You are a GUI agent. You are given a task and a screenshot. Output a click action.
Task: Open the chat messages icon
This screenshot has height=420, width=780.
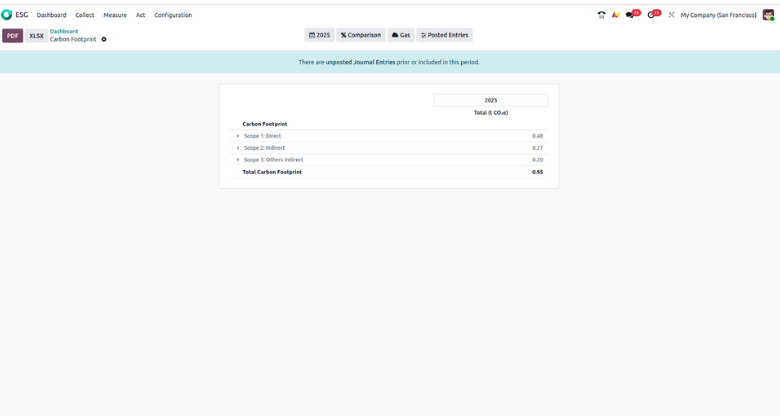[630, 15]
